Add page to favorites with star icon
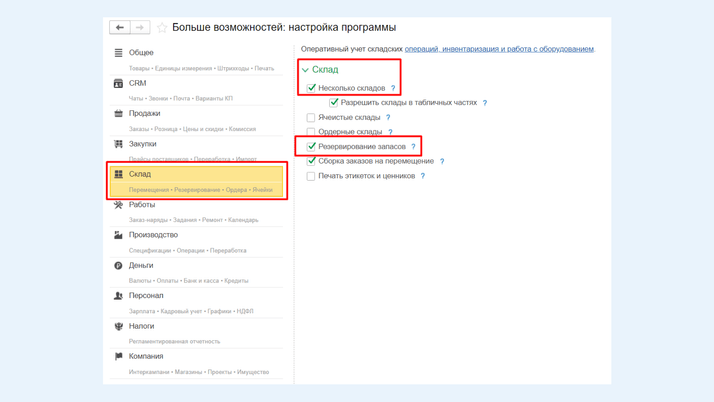This screenshot has width=714, height=402. (x=162, y=28)
